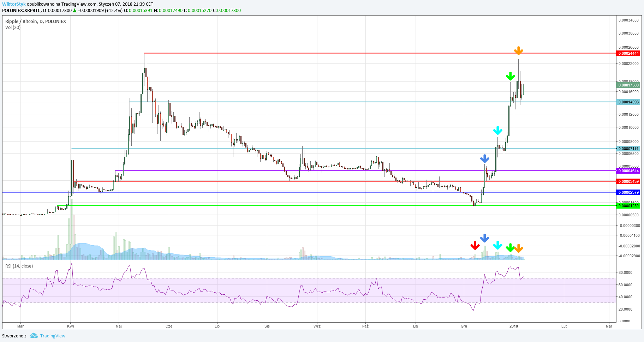Click the TradingView cloud logo icon
This screenshot has height=342, width=644.
[34, 336]
